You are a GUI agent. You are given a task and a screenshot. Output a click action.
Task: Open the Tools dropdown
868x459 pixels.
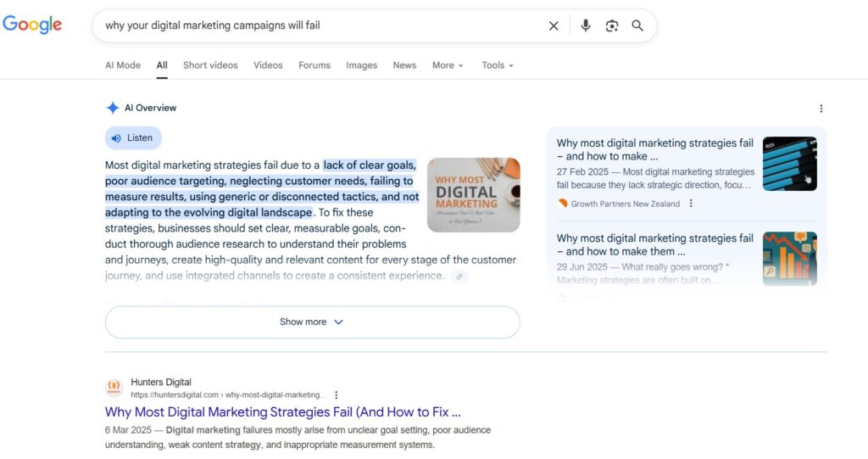(x=498, y=65)
